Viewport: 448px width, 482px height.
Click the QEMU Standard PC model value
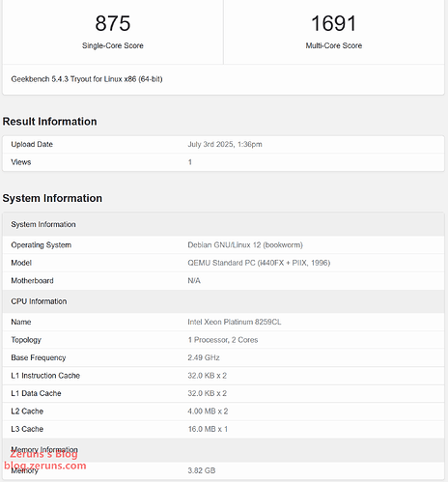coord(259,263)
